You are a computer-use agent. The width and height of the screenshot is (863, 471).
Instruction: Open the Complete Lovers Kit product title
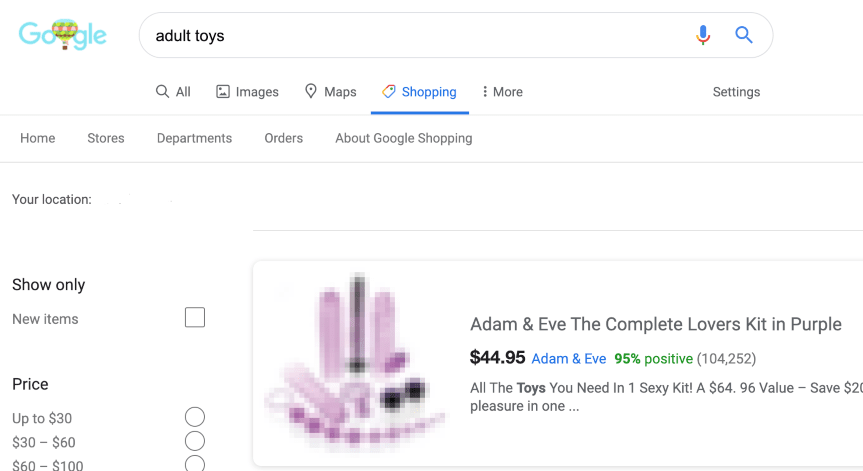tap(656, 324)
